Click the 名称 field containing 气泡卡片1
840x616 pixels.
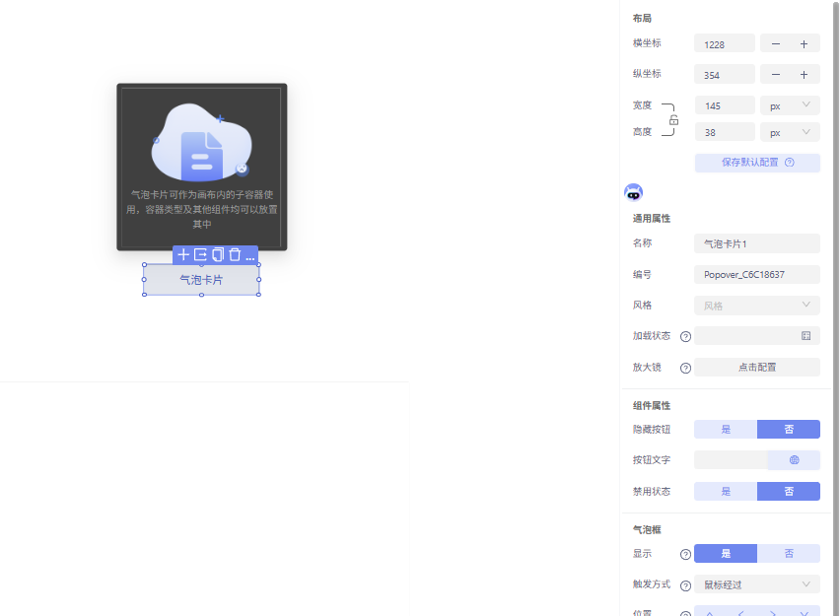pos(757,243)
